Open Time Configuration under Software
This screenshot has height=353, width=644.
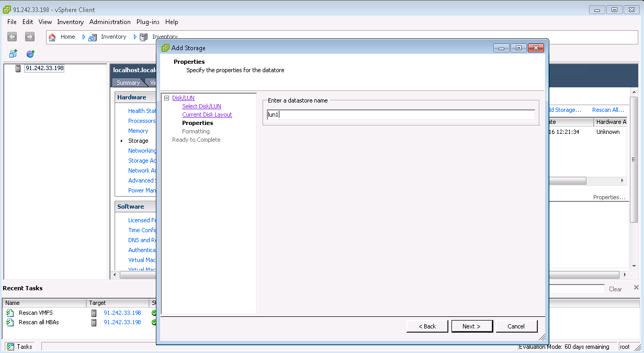tap(142, 230)
